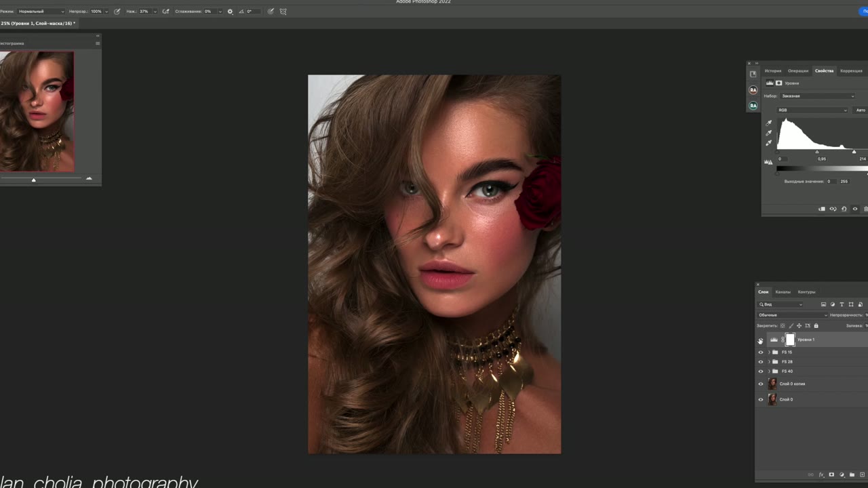Lock image pixels with brush icon

[x=791, y=326]
